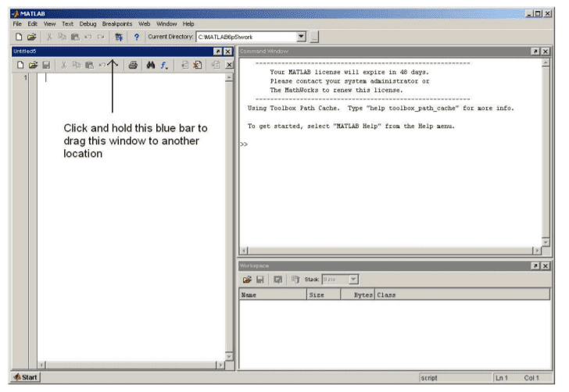Sort workspace by Name column header
This screenshot has height=392, width=569.
pyautogui.click(x=273, y=295)
